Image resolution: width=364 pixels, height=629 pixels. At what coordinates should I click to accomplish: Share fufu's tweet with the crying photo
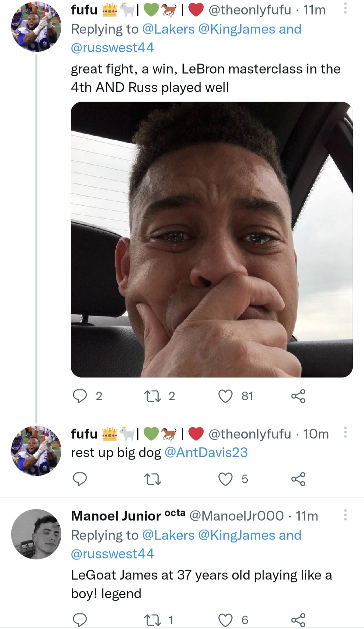pyautogui.click(x=298, y=396)
